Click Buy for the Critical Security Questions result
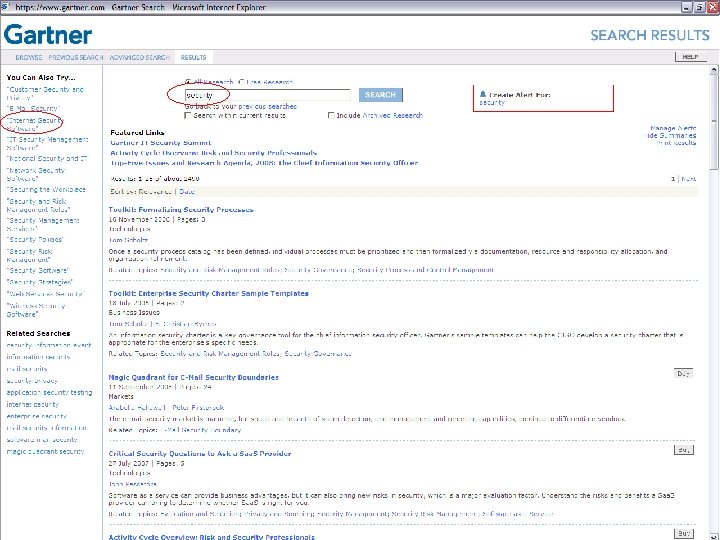 (x=684, y=450)
